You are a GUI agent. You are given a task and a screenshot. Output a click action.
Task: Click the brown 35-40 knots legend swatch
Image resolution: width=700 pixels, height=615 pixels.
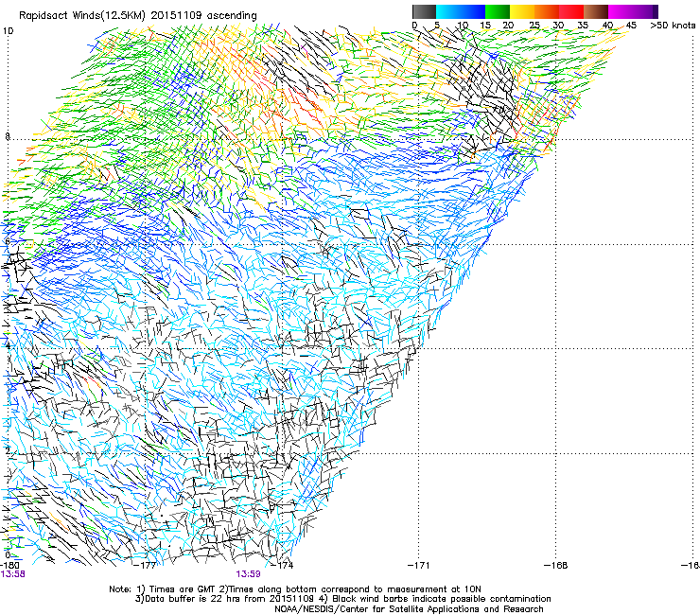pos(596,11)
